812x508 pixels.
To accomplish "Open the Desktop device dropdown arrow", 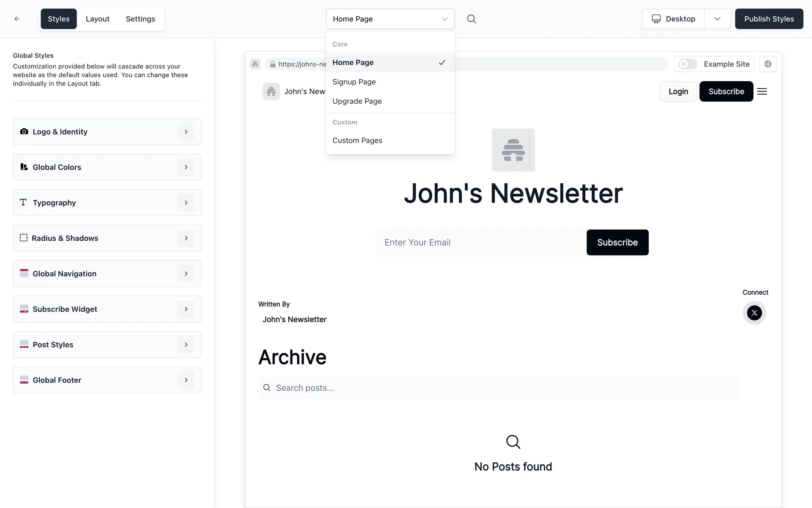I will coord(717,19).
